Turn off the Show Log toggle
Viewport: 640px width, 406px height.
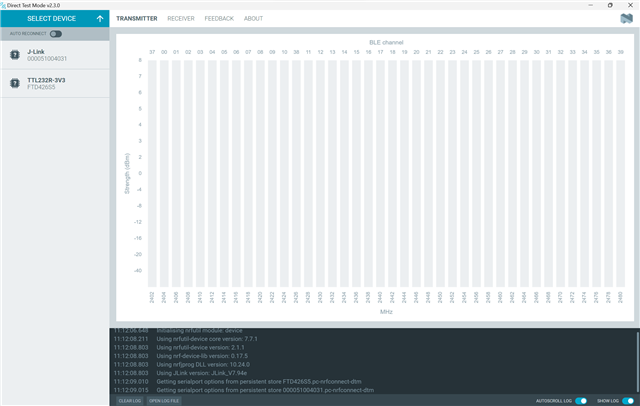click(628, 400)
